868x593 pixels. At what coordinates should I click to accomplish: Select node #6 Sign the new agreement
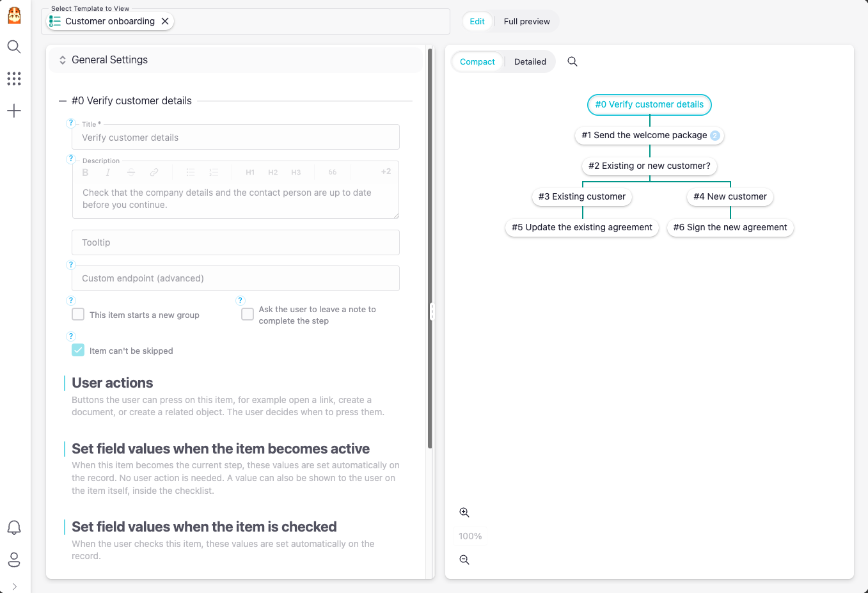pyautogui.click(x=730, y=227)
